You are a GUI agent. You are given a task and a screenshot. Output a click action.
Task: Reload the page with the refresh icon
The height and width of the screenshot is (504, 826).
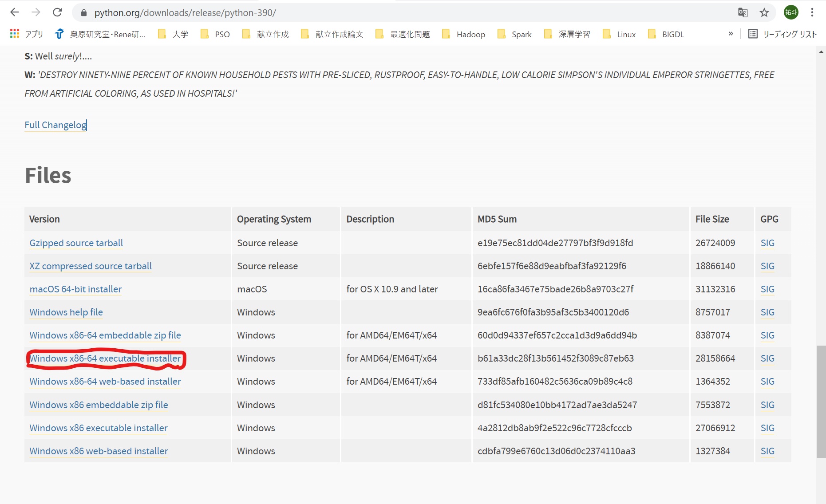click(x=57, y=12)
